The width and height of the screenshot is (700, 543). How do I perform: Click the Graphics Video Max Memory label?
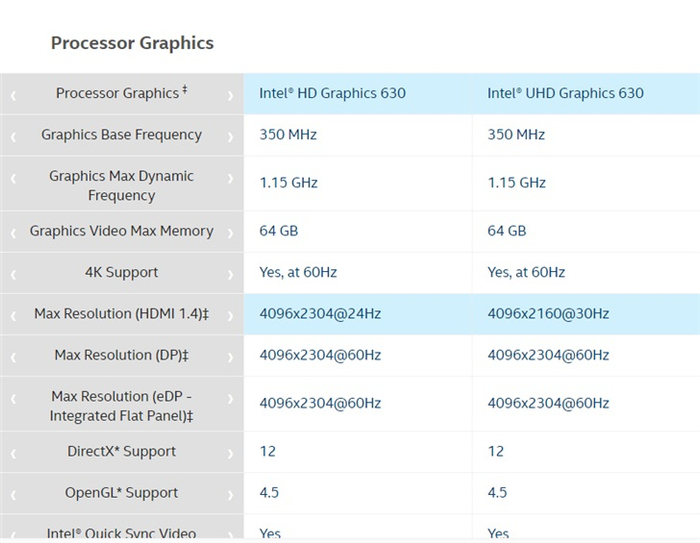(121, 231)
